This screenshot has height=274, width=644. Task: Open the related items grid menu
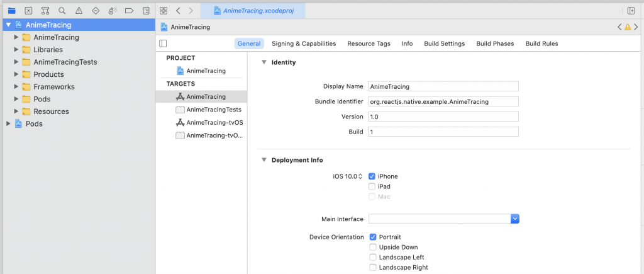pos(164,11)
